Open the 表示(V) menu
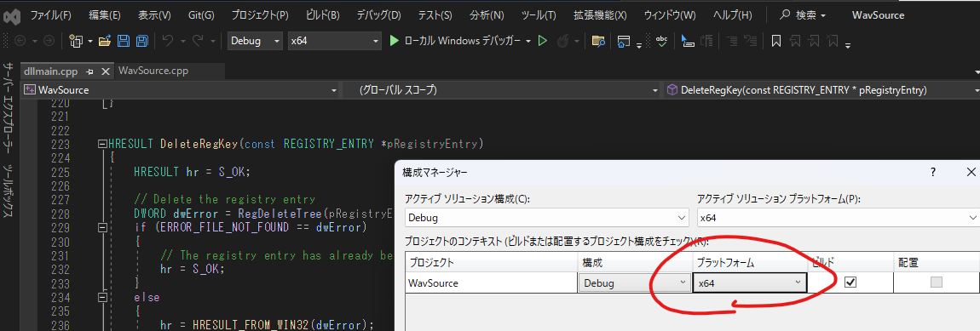 153,15
